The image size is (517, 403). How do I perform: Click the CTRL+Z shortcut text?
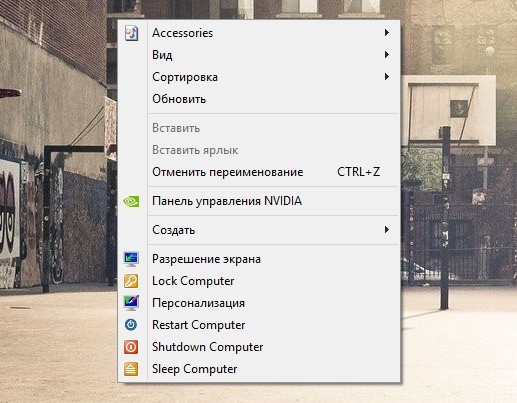359,172
